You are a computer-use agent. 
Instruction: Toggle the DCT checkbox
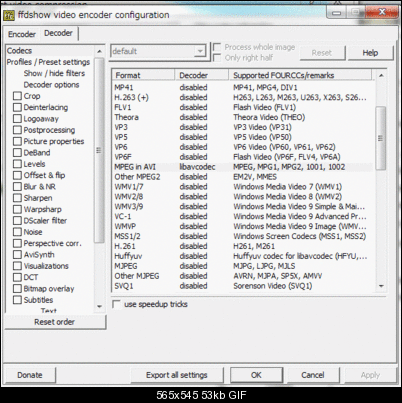pos(17,277)
